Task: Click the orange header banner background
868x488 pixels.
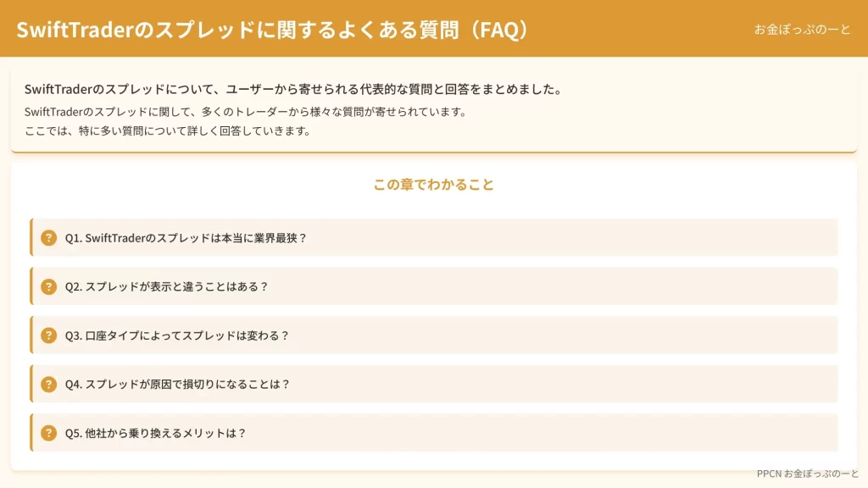Action: coord(637,29)
